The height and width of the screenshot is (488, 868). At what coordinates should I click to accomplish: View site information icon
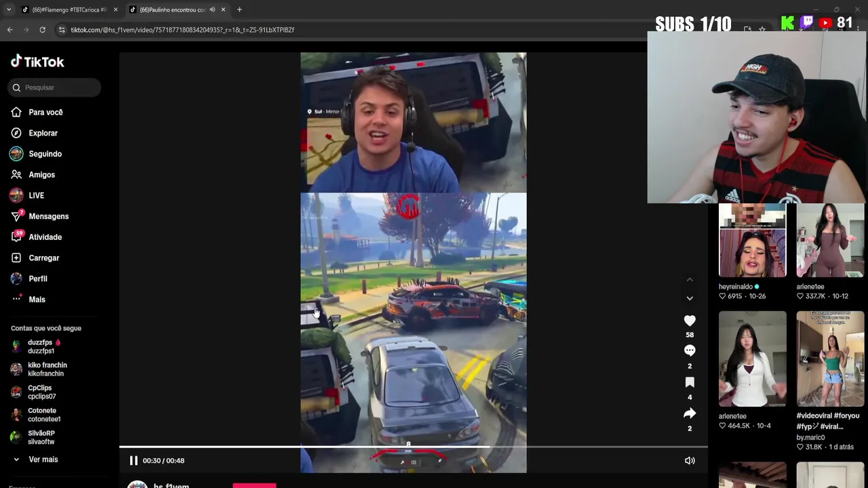coord(62,30)
